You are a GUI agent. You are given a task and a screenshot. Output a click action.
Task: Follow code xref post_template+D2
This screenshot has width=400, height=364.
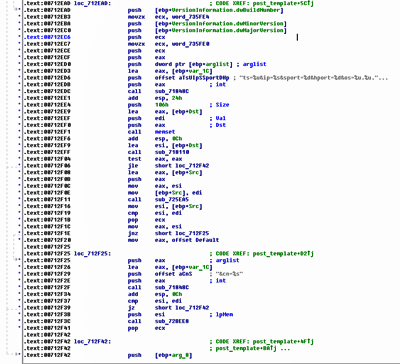tap(283, 254)
